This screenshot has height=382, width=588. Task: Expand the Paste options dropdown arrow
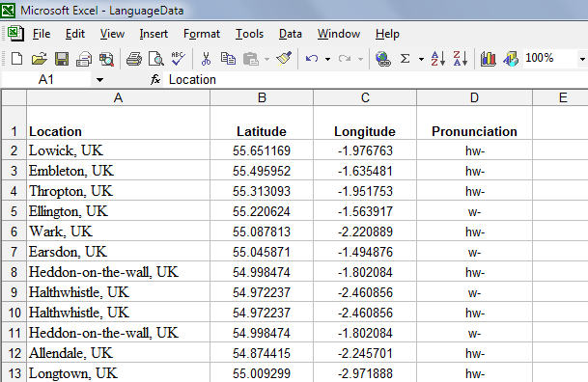click(x=266, y=59)
